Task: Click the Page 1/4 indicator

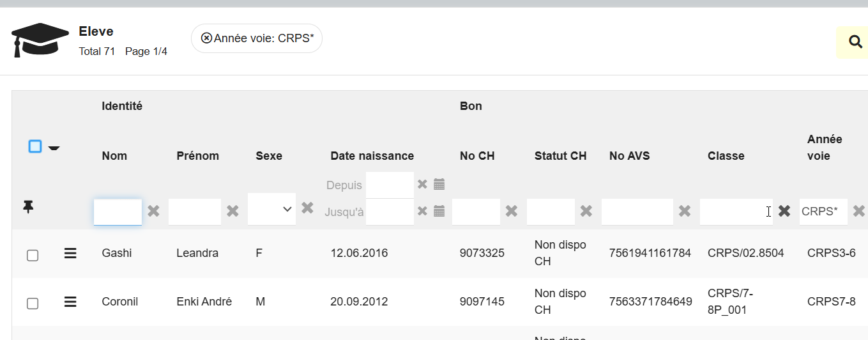Action: [x=146, y=51]
